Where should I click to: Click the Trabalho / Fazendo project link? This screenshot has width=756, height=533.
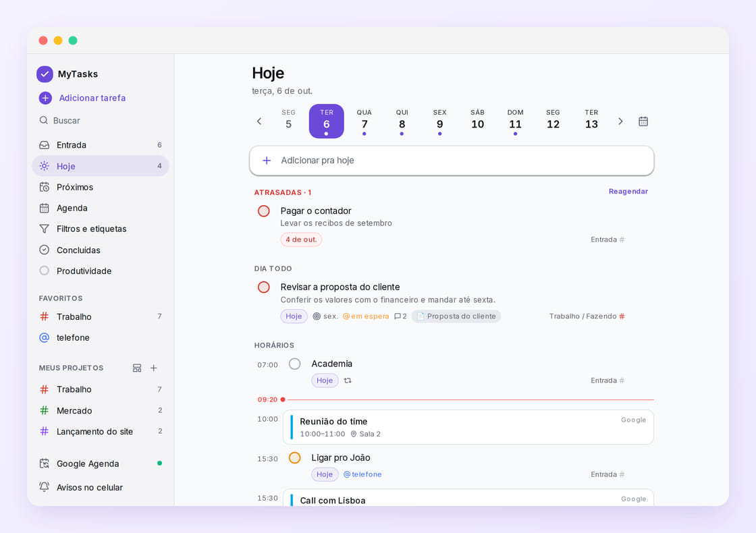pyautogui.click(x=587, y=316)
